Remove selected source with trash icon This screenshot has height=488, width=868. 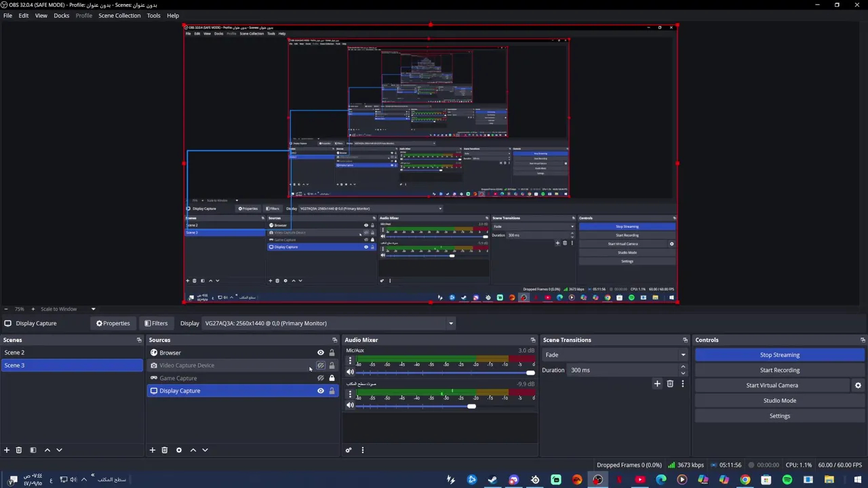click(164, 450)
